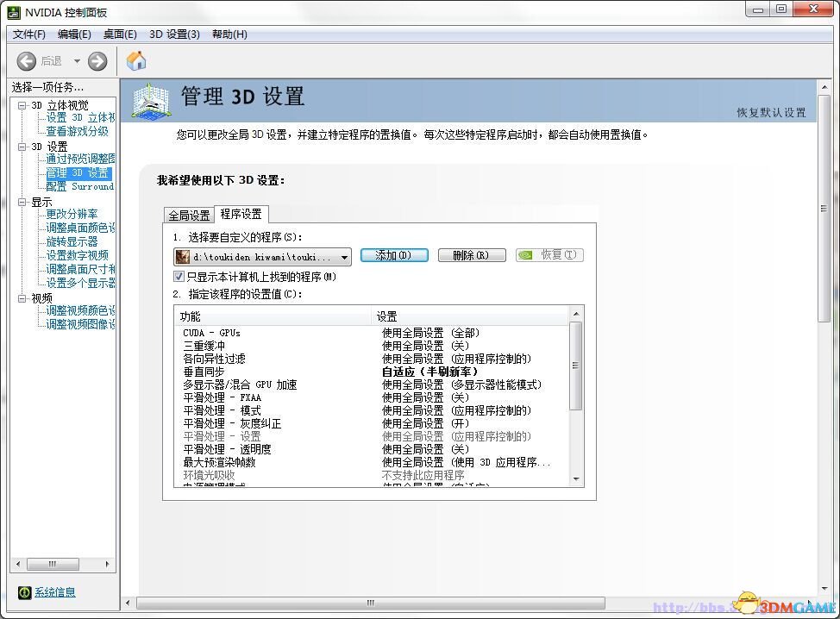The height and width of the screenshot is (619, 840).
Task: Switch to the 程序设置 tab
Action: (x=241, y=214)
